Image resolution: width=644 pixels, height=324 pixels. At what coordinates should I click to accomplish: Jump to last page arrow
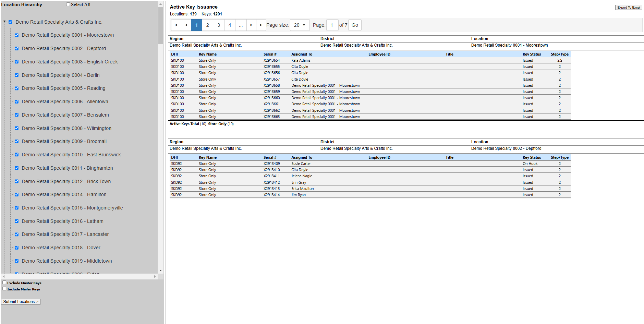[x=261, y=25]
